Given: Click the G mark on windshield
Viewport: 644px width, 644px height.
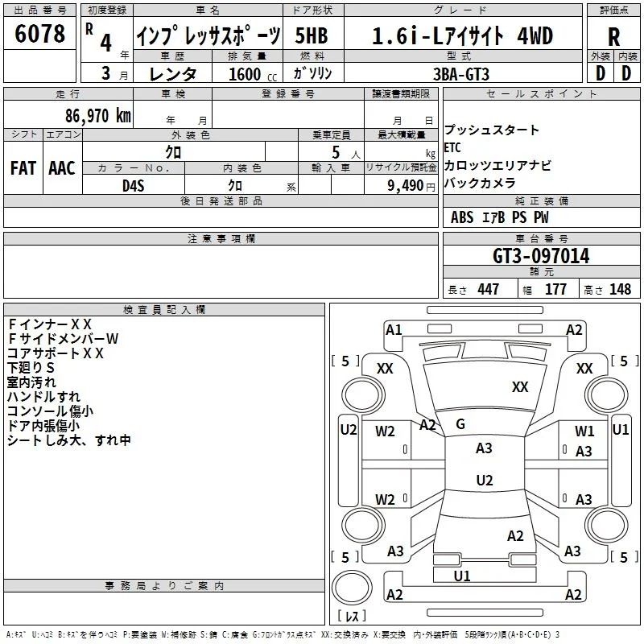Looking at the screenshot, I should [460, 424].
